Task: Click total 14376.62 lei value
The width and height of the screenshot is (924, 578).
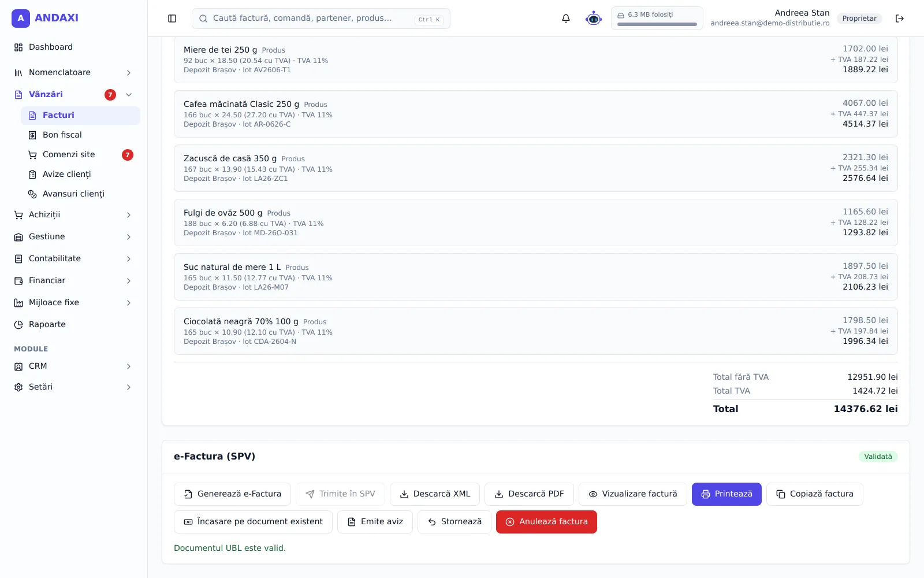Action: tap(866, 409)
